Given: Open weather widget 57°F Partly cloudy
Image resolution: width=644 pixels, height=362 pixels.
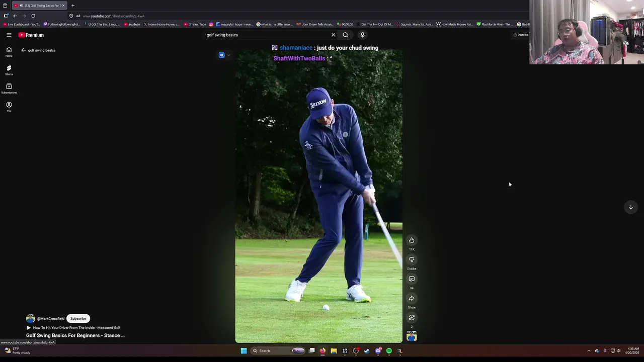Looking at the screenshot, I should point(17,350).
